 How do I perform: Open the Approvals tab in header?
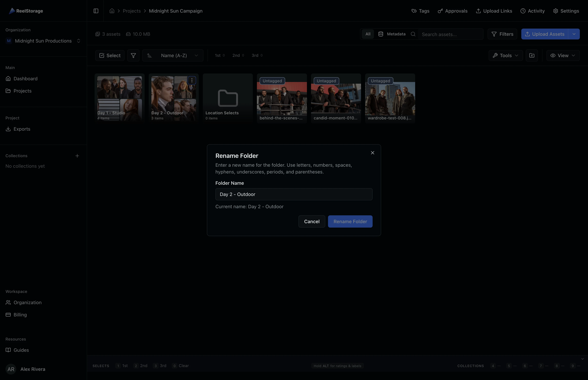click(453, 11)
